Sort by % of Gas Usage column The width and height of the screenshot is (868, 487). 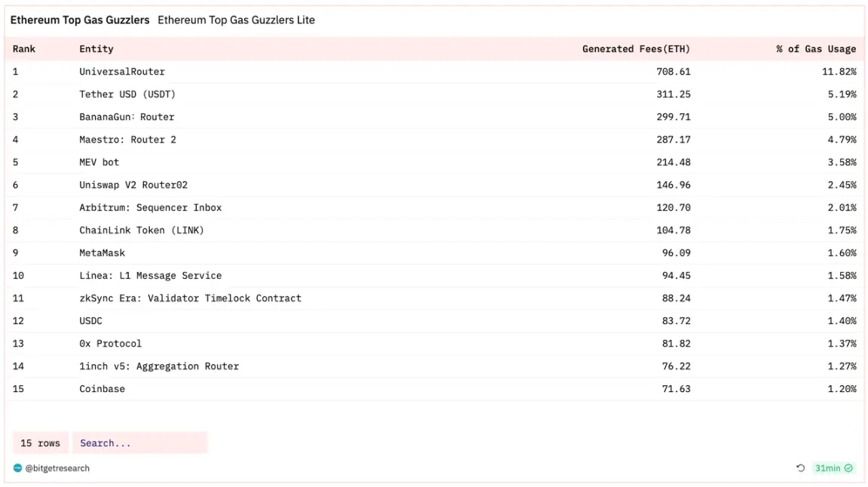click(x=816, y=49)
